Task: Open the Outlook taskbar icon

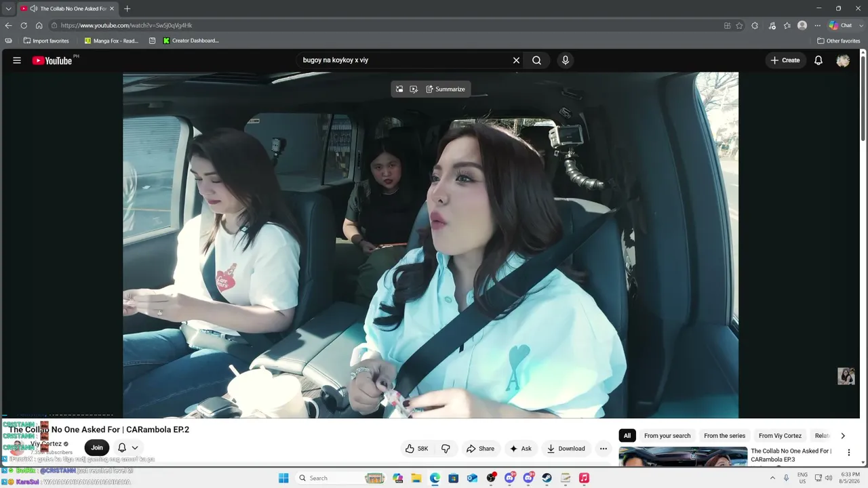Action: (472, 478)
